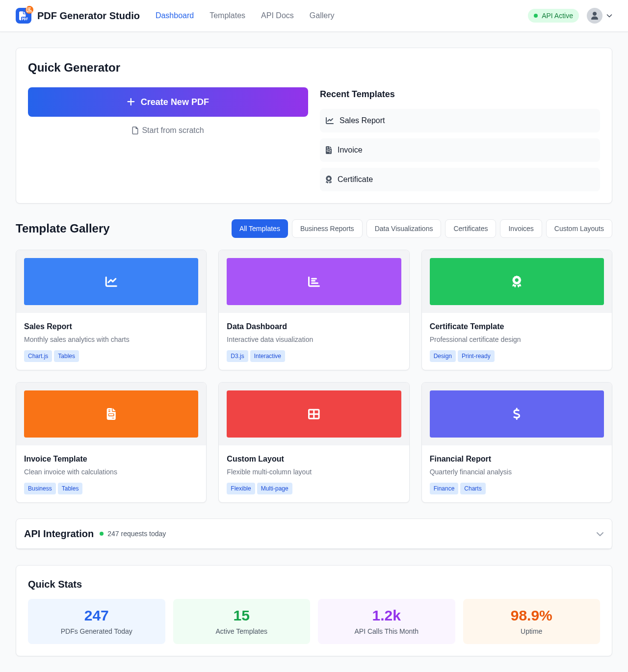Select the dollar icon on Financial Report

point(516,414)
